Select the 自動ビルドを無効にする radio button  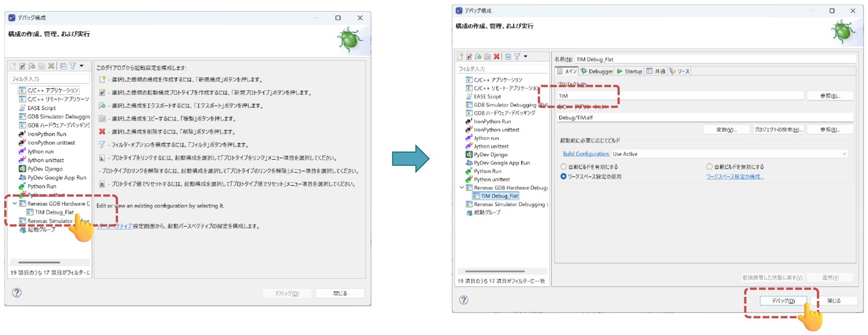tap(709, 167)
